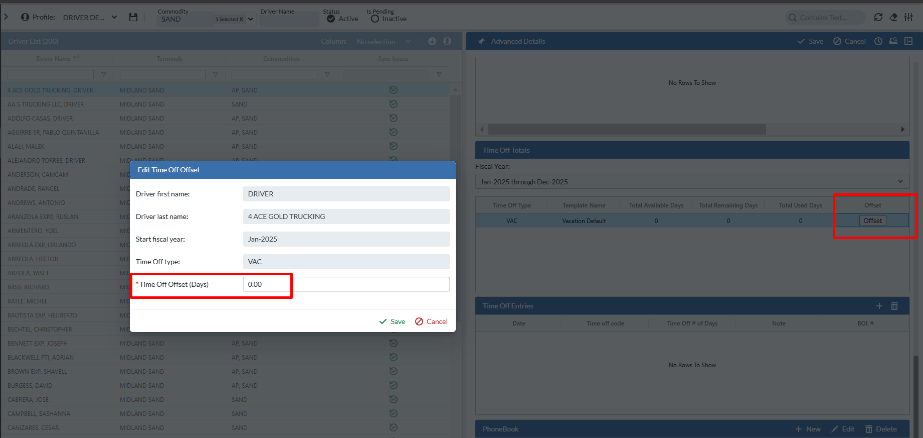Click the Driver last name field in dialog
The height and width of the screenshot is (438, 923).
coord(346,216)
